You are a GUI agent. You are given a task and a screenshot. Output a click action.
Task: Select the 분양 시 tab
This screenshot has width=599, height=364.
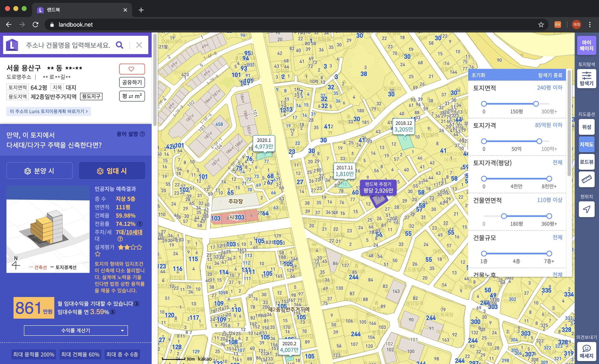pos(40,171)
